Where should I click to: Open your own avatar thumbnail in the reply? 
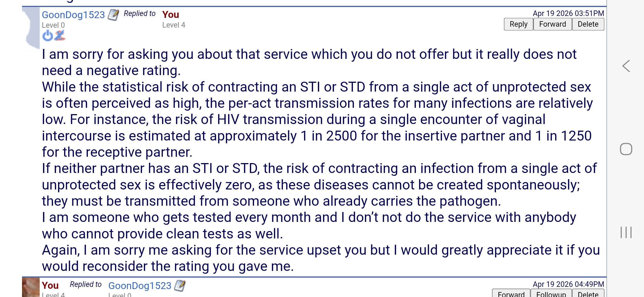coord(31,288)
